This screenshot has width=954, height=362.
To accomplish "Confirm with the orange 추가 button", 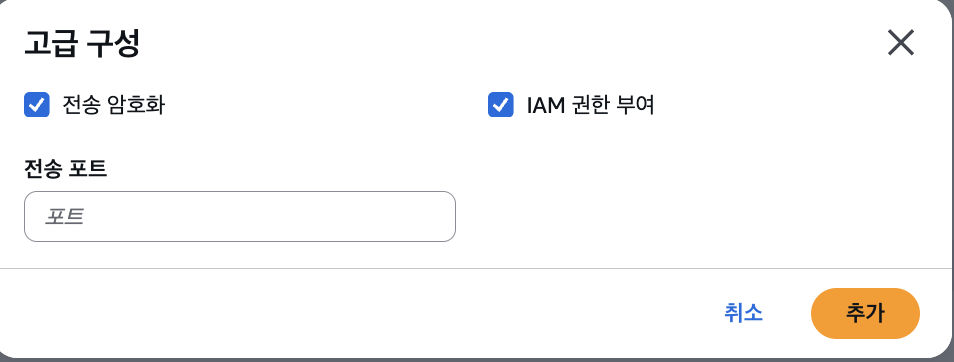I will pyautogui.click(x=865, y=313).
